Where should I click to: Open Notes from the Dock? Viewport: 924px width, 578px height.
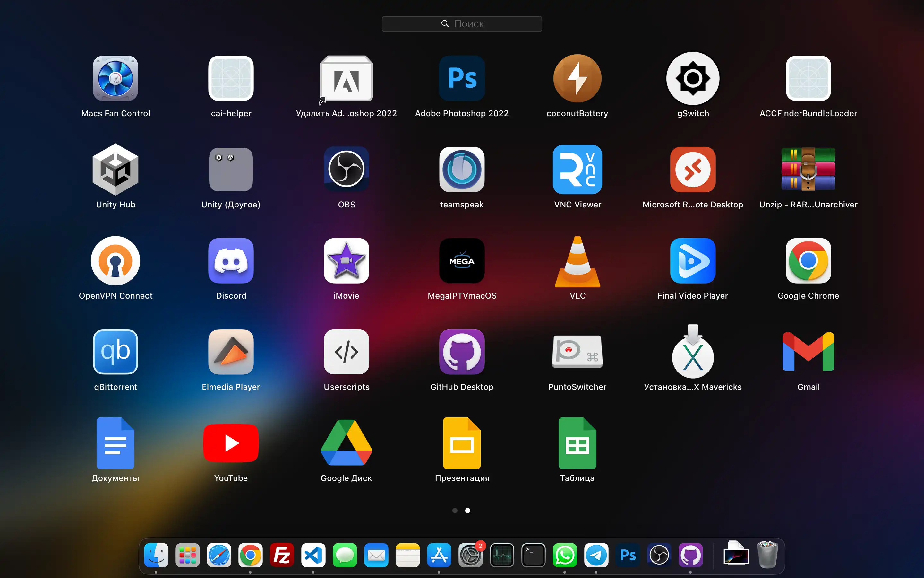click(408, 555)
